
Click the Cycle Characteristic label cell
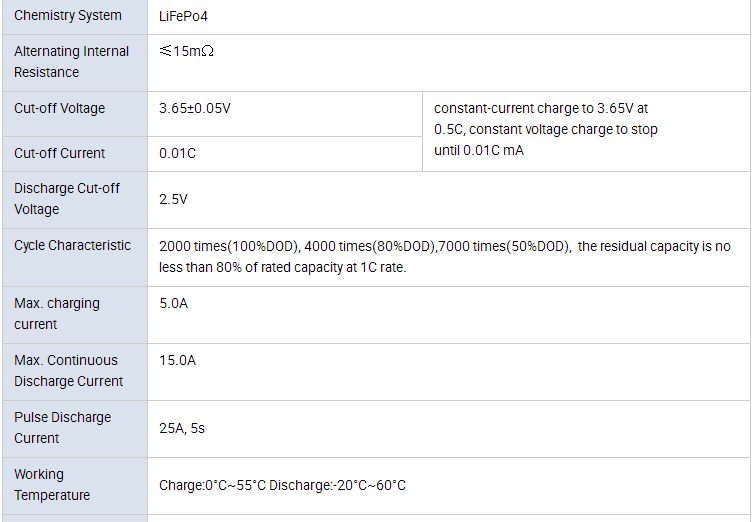(72, 245)
